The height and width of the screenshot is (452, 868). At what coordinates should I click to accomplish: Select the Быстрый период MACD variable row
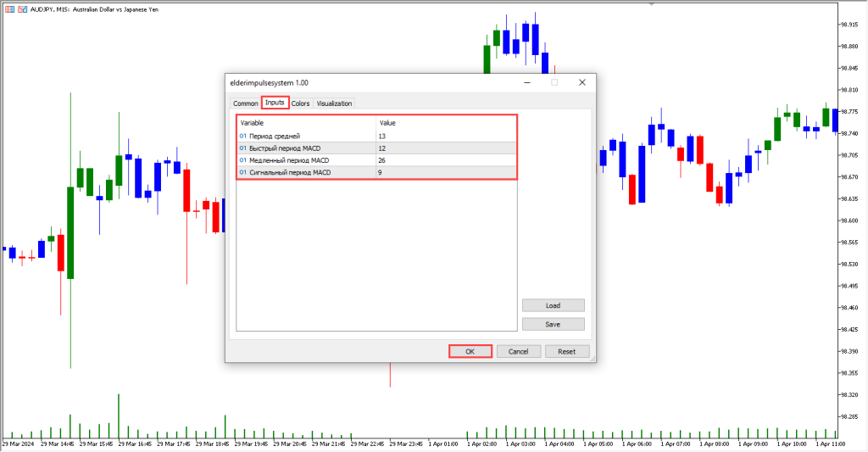pos(376,148)
